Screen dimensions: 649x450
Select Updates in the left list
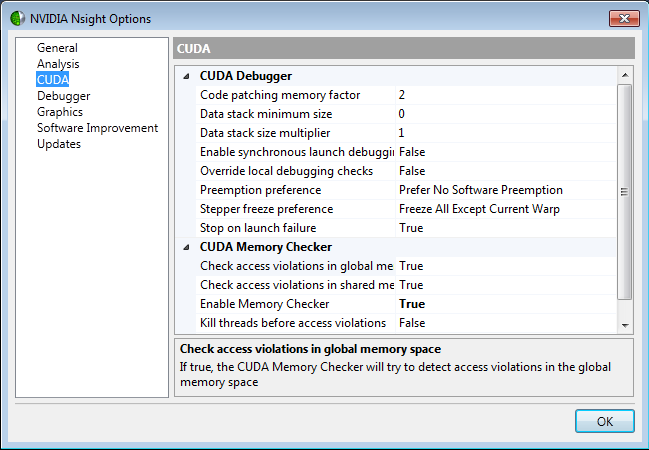59,144
